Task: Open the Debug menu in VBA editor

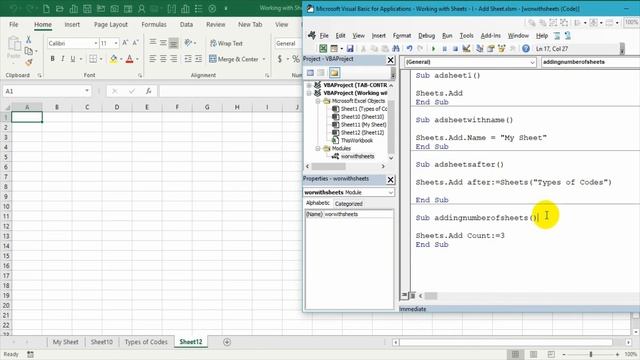Action: click(427, 36)
